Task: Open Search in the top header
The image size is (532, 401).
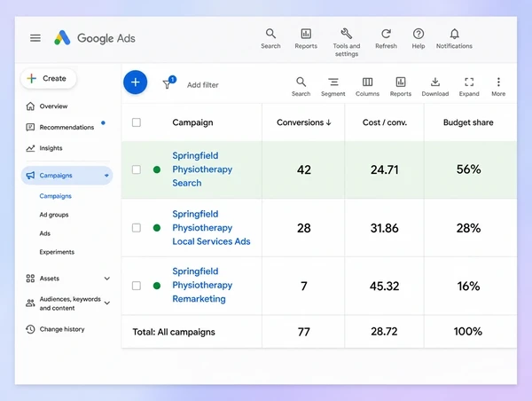Action: (x=270, y=39)
